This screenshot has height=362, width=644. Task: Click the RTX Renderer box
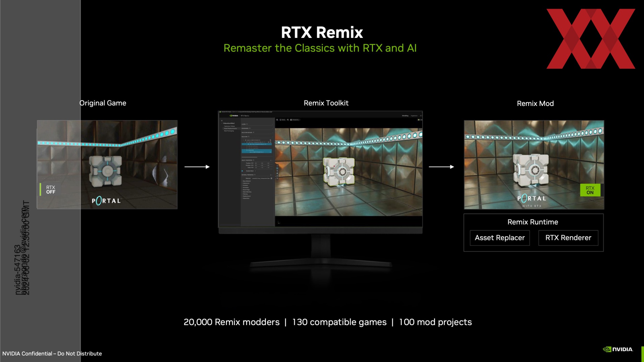click(x=568, y=238)
